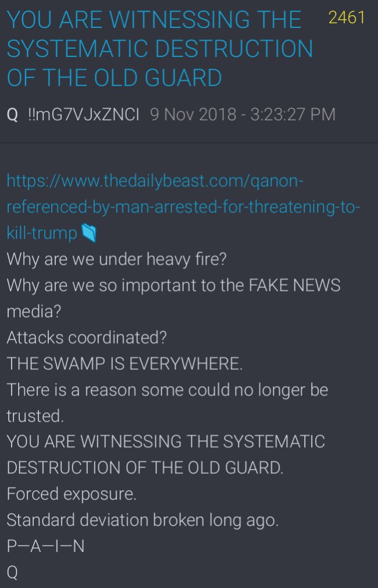Click the word 'trusted.' in the body

click(x=35, y=415)
